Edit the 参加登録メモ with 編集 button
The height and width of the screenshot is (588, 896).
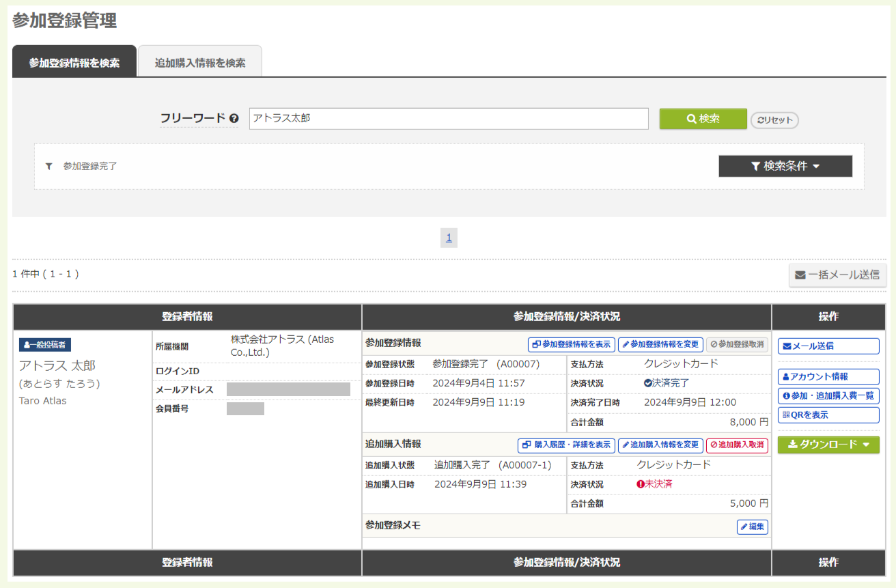point(752,527)
